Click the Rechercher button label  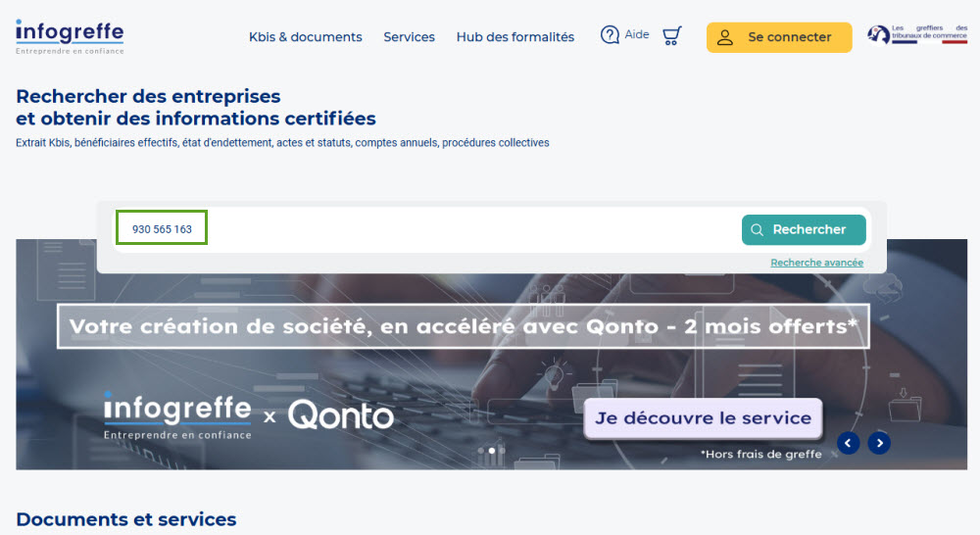pos(808,230)
